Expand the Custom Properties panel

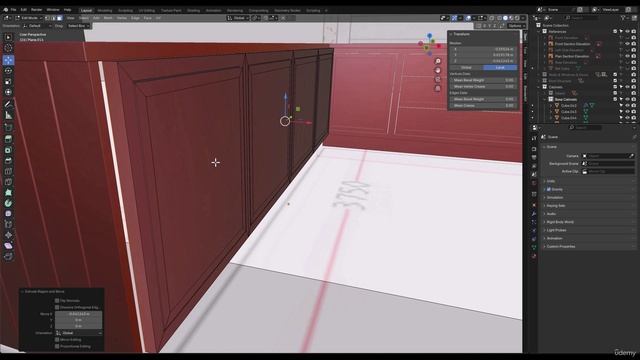pos(560,247)
